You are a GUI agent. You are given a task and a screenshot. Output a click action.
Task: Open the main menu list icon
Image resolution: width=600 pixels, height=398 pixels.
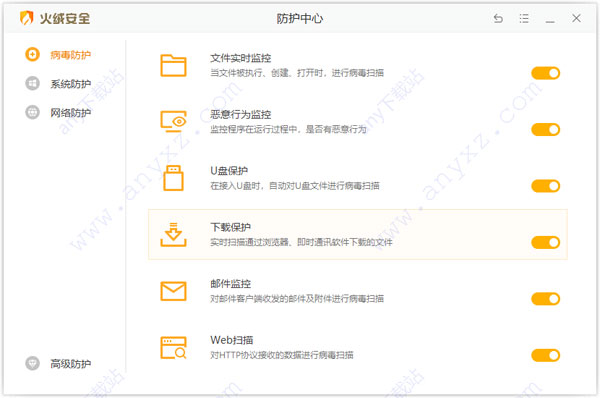(524, 18)
